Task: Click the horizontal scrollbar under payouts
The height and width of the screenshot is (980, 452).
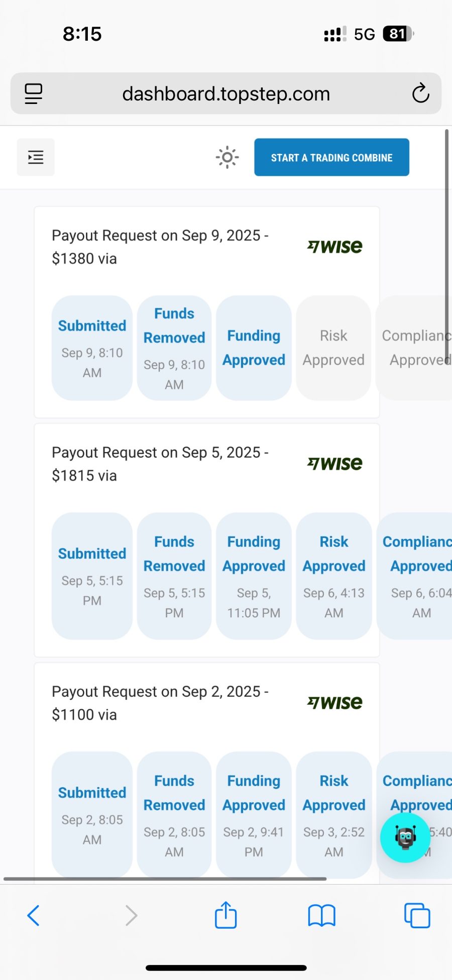Action: 165,879
